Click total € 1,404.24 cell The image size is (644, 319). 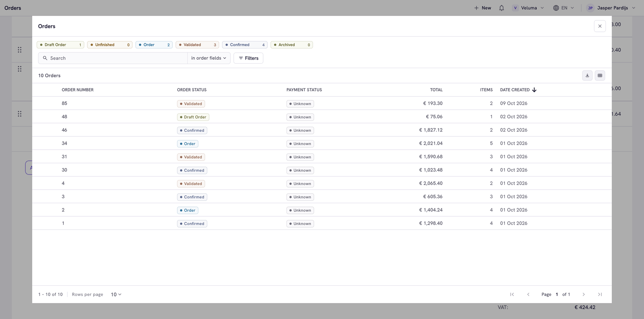(431, 210)
